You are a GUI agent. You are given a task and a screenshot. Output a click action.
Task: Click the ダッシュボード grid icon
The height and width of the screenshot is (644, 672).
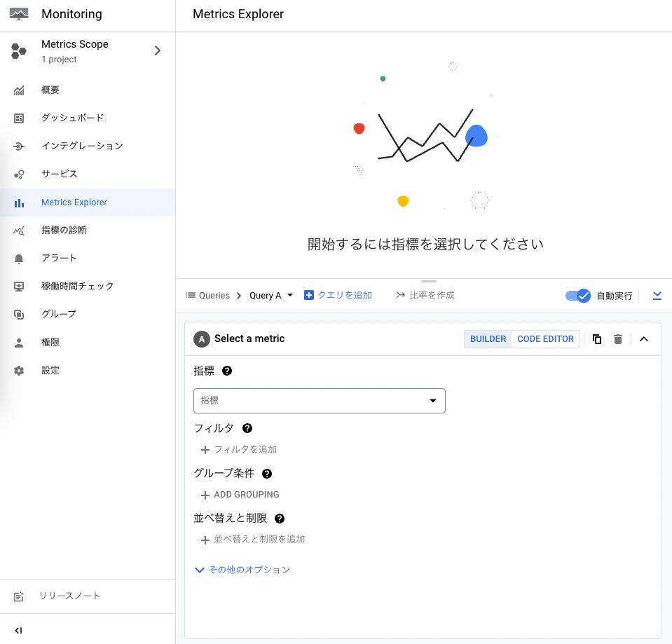click(19, 118)
